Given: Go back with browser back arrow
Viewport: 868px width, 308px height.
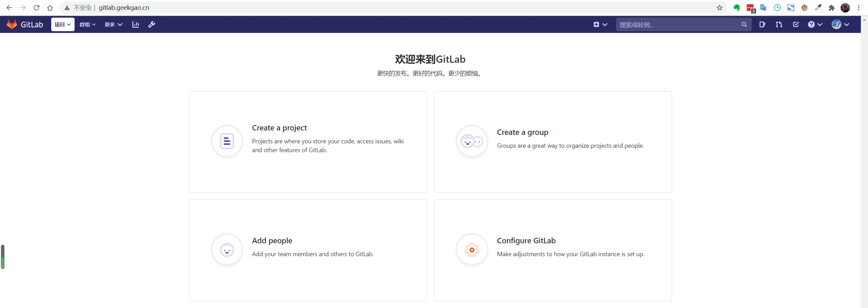Looking at the screenshot, I should tap(9, 7).
